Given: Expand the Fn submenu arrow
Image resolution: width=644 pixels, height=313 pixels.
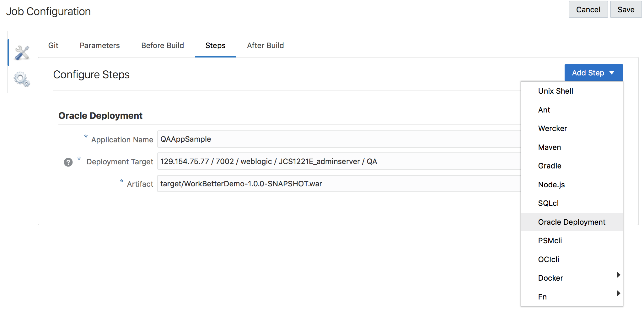Looking at the screenshot, I should (618, 294).
